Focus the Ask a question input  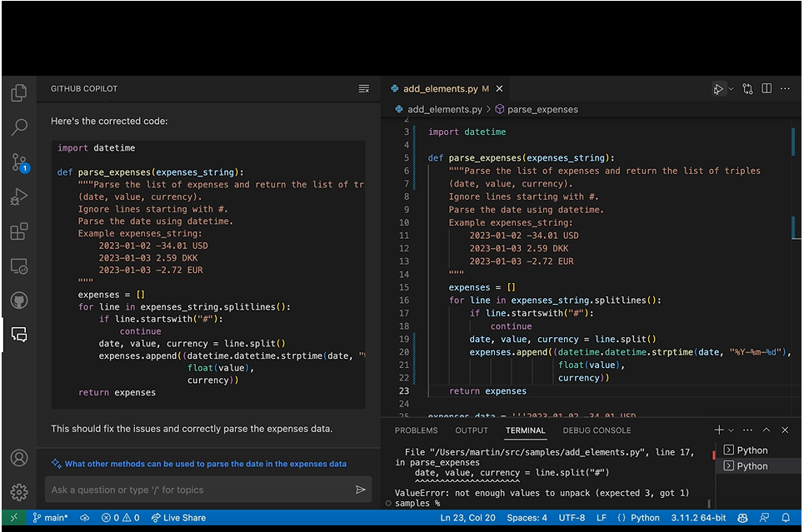[200, 490]
